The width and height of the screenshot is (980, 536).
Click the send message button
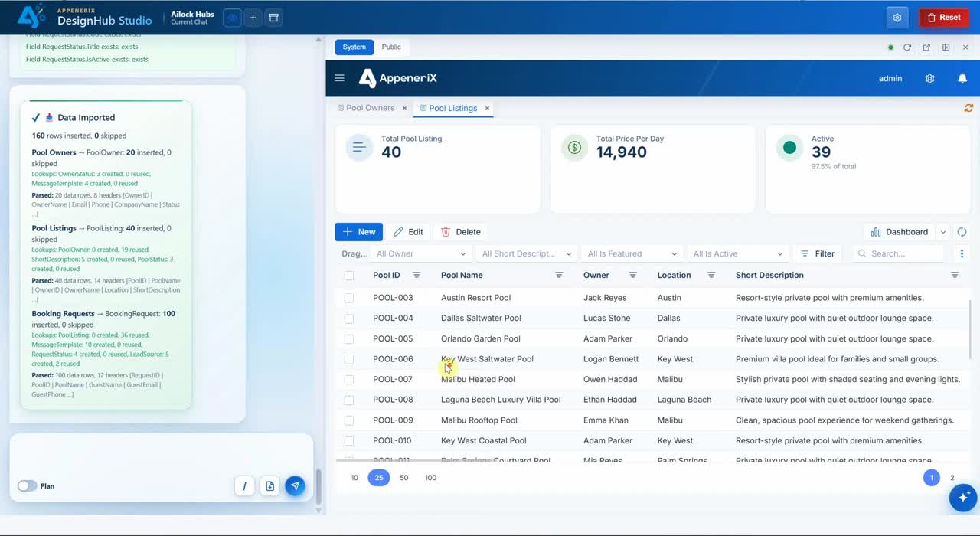(x=295, y=485)
